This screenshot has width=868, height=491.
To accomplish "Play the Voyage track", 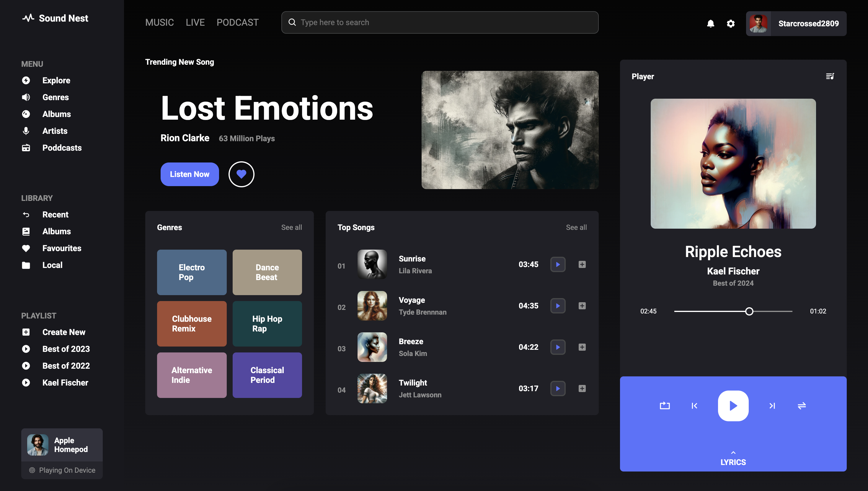I will point(558,306).
